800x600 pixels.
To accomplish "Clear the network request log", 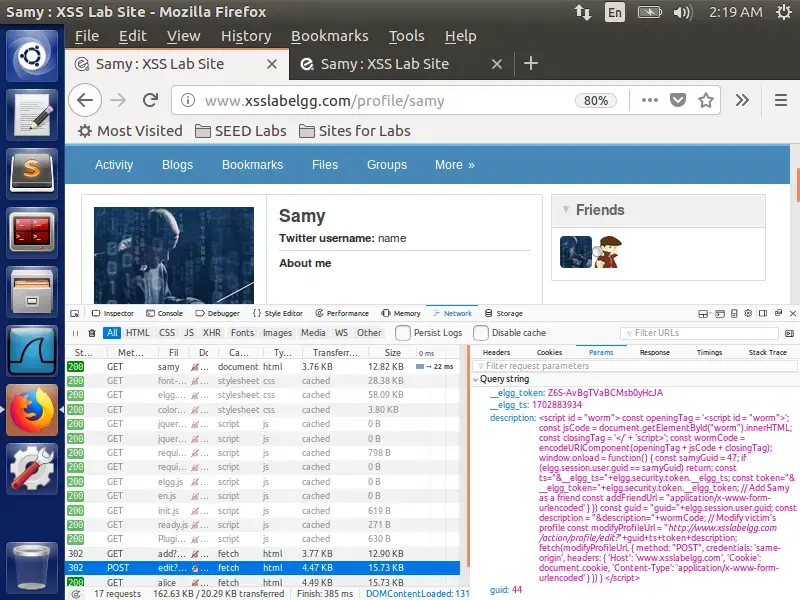I will coord(92,333).
